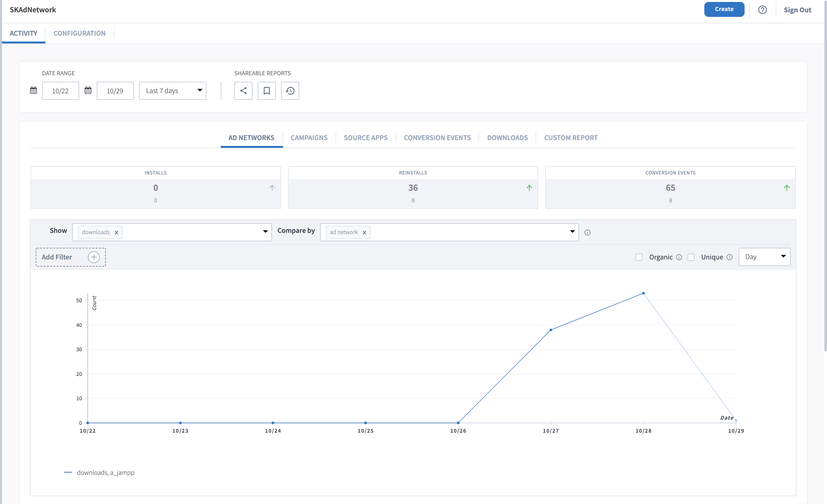The image size is (827, 504).
Task: Click the end date field 10/29
Action: click(x=115, y=91)
